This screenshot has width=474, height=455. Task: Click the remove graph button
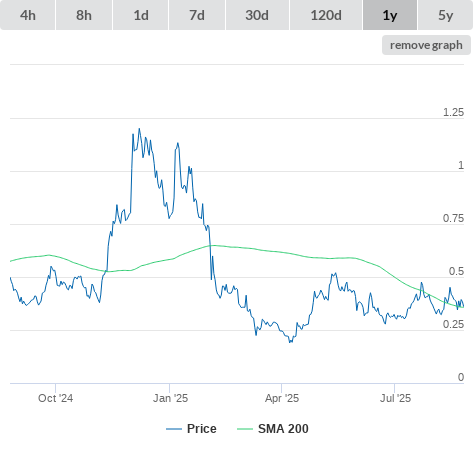click(426, 45)
